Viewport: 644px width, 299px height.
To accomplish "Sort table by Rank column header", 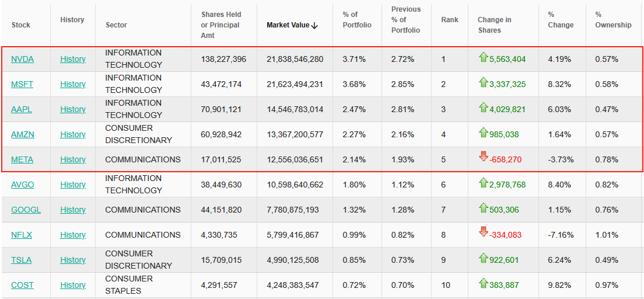I will [450, 20].
